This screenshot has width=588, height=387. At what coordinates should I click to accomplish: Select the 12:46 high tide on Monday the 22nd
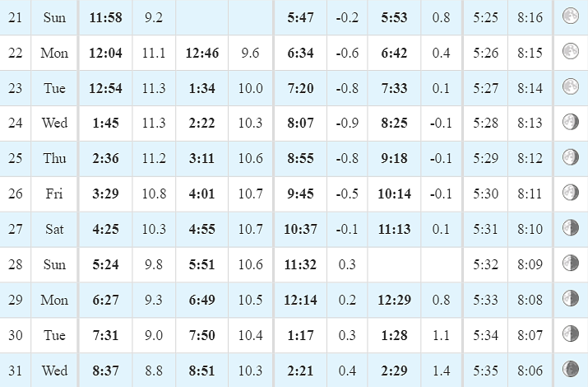pyautogui.click(x=202, y=53)
